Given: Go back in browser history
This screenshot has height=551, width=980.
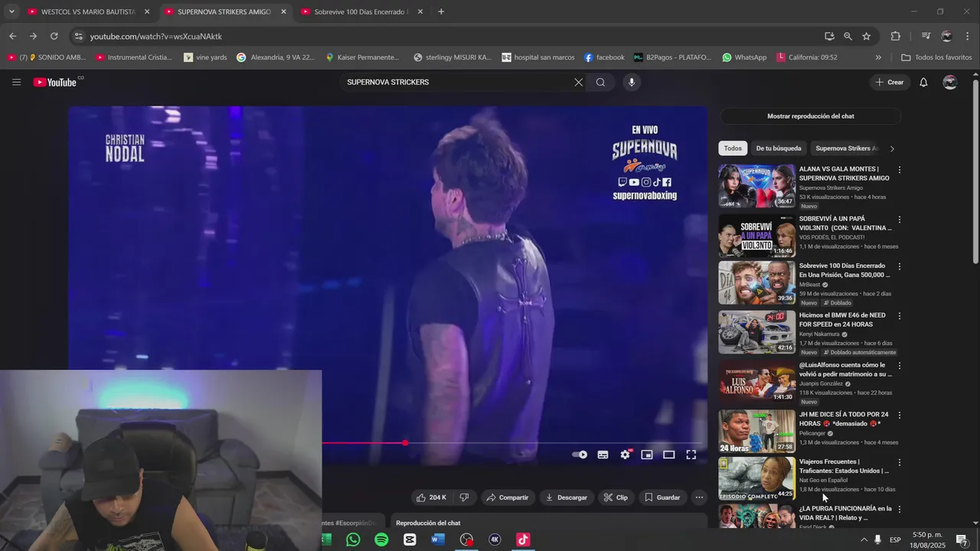Looking at the screenshot, I should (x=12, y=36).
